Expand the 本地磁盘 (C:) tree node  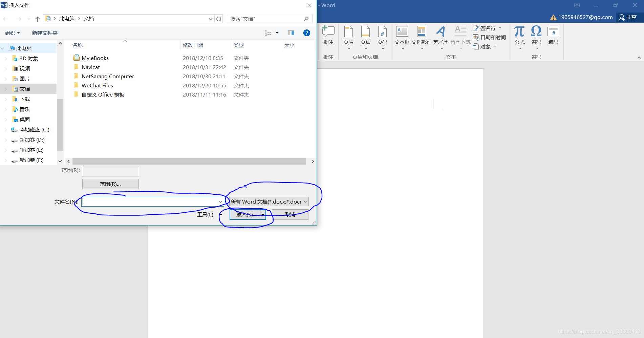pyautogui.click(x=6, y=130)
